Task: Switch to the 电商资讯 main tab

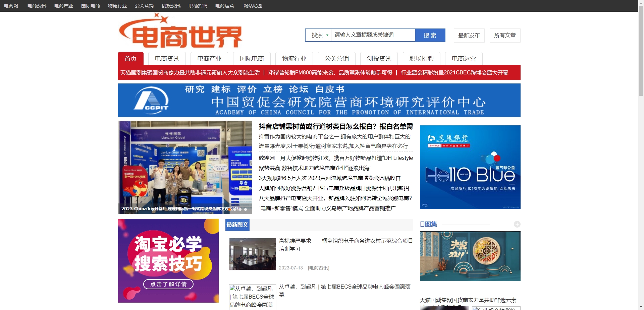Action: pyautogui.click(x=167, y=59)
